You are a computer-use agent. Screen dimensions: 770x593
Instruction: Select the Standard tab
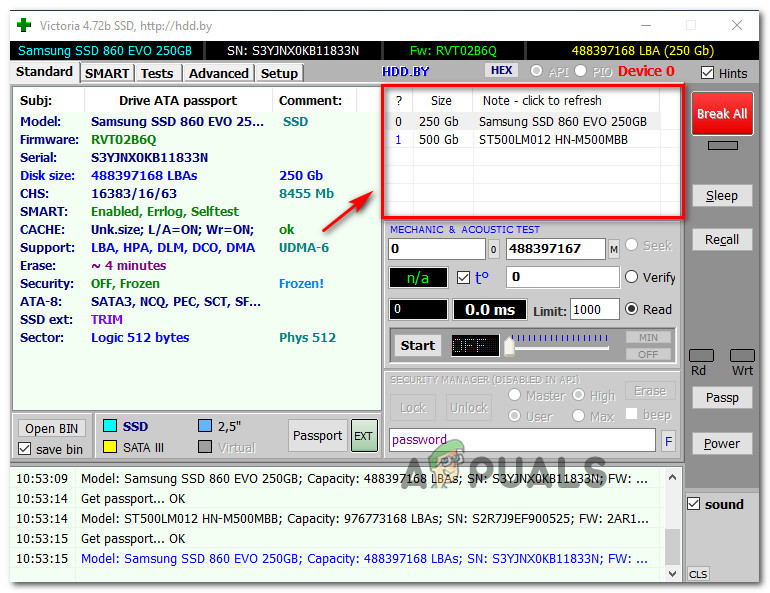click(x=44, y=72)
